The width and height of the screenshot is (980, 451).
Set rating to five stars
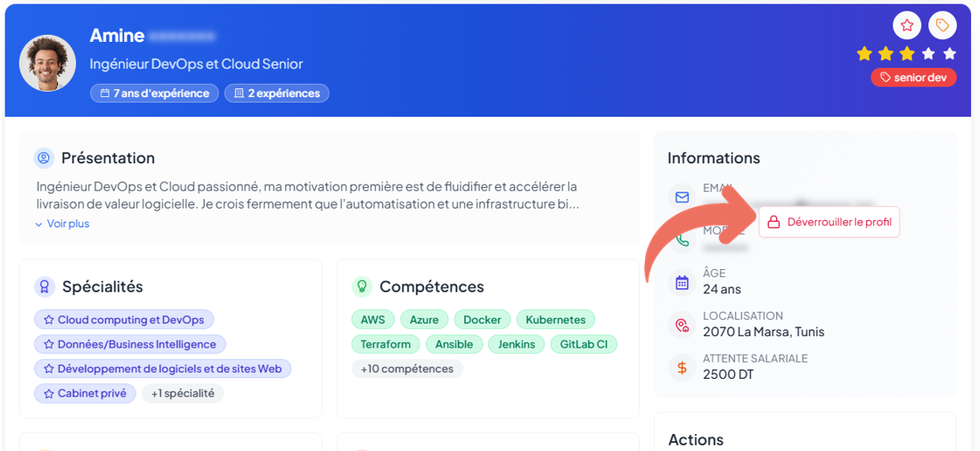949,53
